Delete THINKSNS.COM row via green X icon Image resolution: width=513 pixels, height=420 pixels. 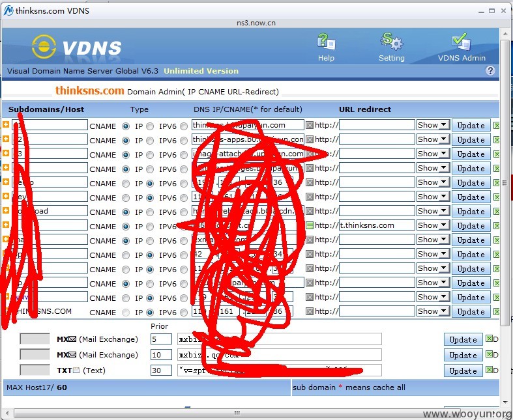[496, 312]
